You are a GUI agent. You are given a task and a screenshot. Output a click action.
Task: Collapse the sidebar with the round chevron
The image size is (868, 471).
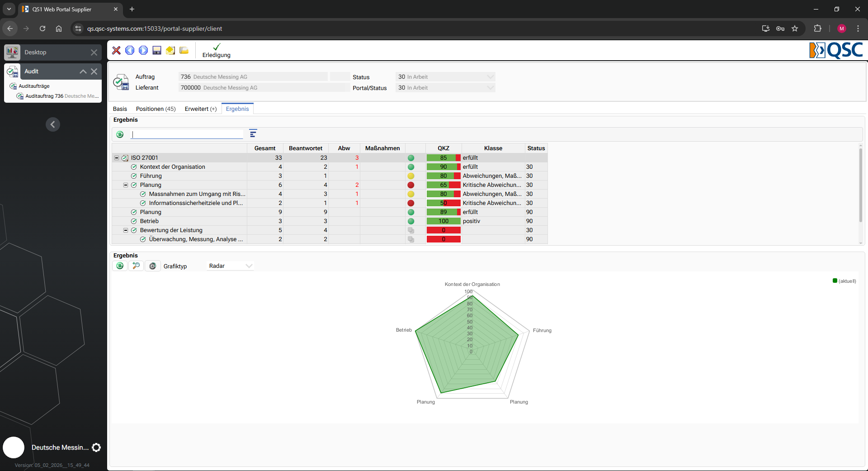click(53, 124)
